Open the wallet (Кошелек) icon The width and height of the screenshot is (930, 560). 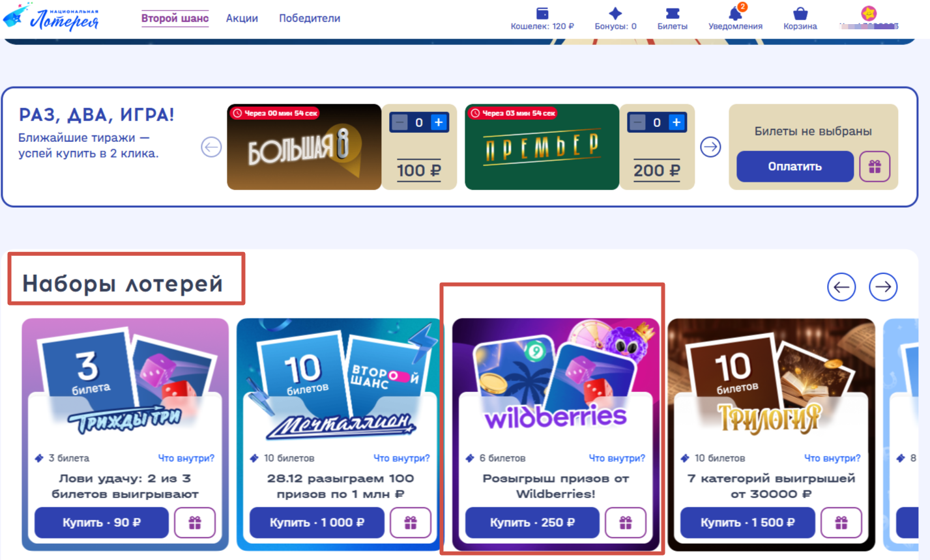(x=542, y=13)
